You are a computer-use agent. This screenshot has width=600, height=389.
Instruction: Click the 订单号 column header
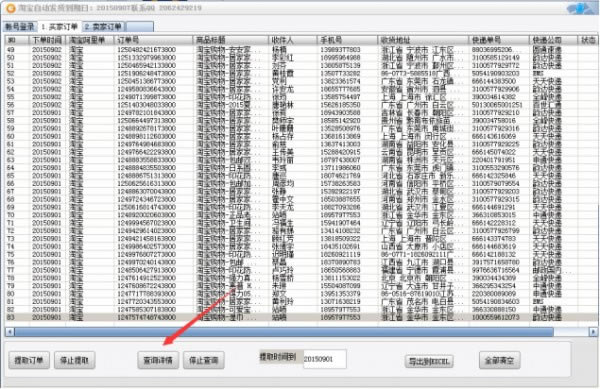coord(153,40)
